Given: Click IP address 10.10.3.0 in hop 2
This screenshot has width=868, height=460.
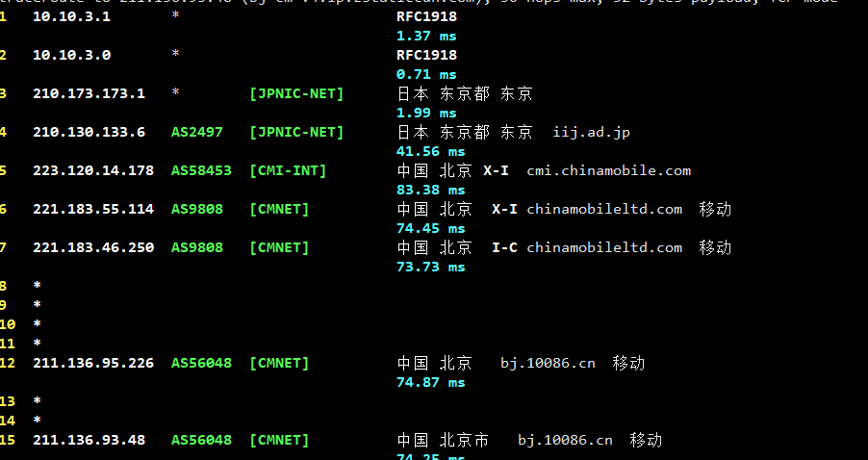Looking at the screenshot, I should 71,55.
